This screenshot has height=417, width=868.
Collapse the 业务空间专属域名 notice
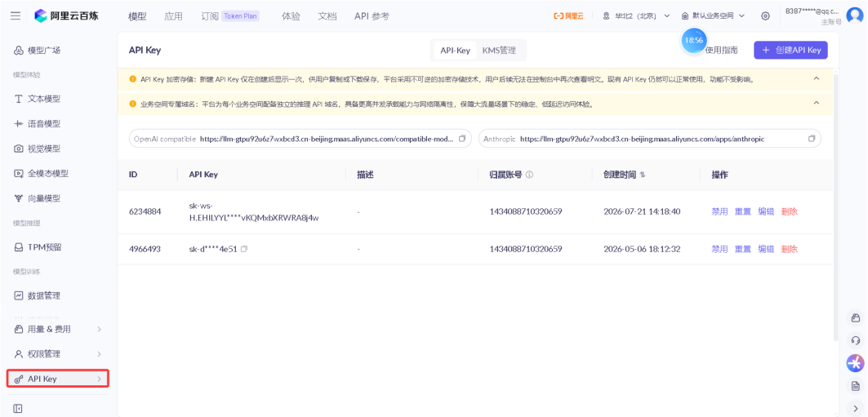point(816,103)
